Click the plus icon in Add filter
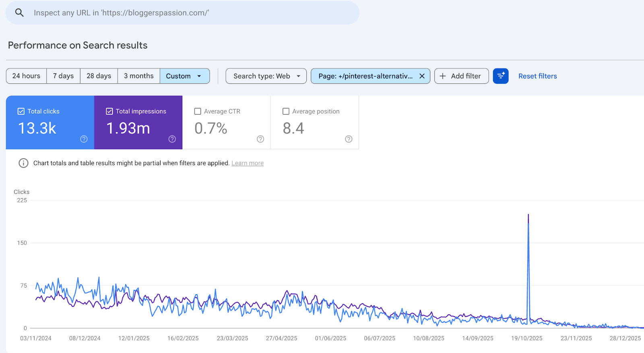 tap(443, 76)
